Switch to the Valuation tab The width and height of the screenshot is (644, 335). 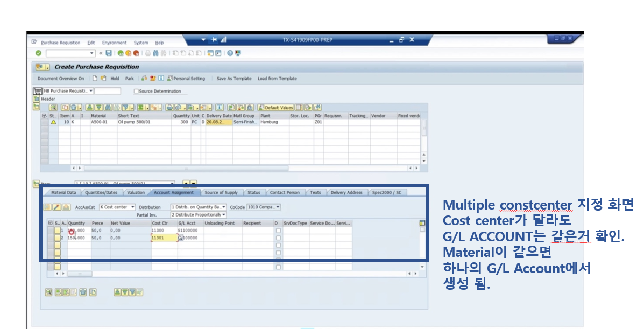click(136, 192)
